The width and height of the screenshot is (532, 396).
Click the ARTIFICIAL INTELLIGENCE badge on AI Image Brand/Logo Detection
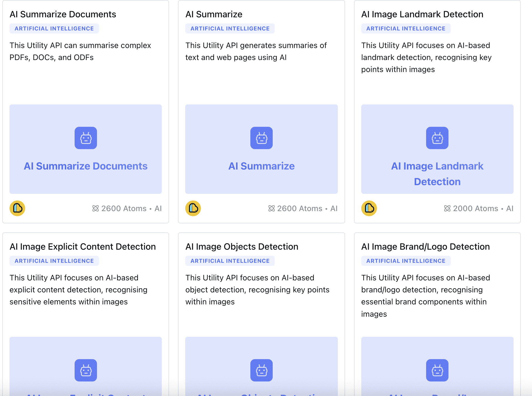coord(406,261)
